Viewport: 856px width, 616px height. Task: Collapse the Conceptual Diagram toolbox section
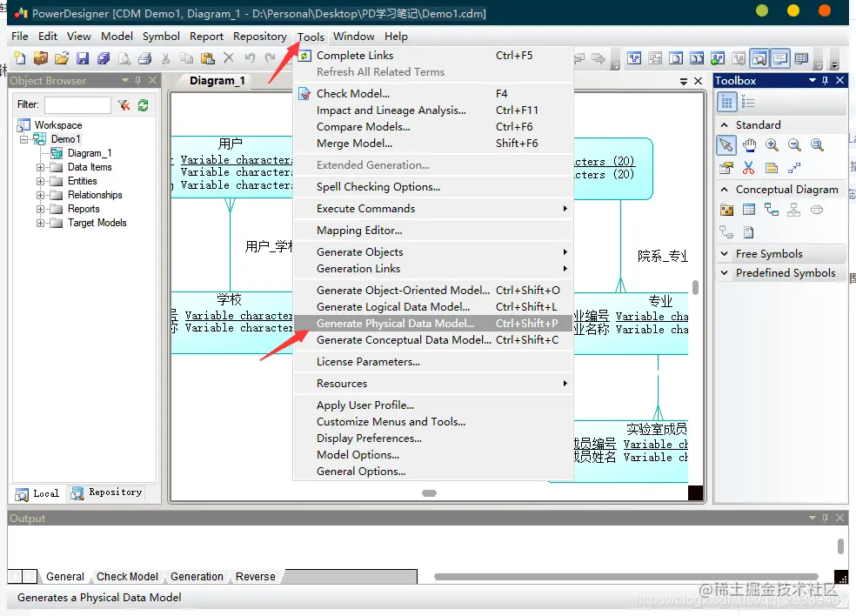[724, 190]
